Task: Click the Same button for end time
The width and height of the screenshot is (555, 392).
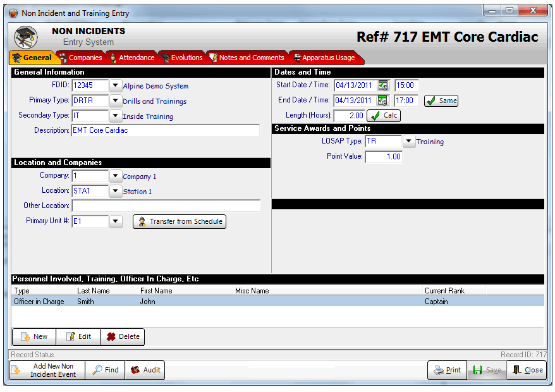Action: tap(441, 101)
